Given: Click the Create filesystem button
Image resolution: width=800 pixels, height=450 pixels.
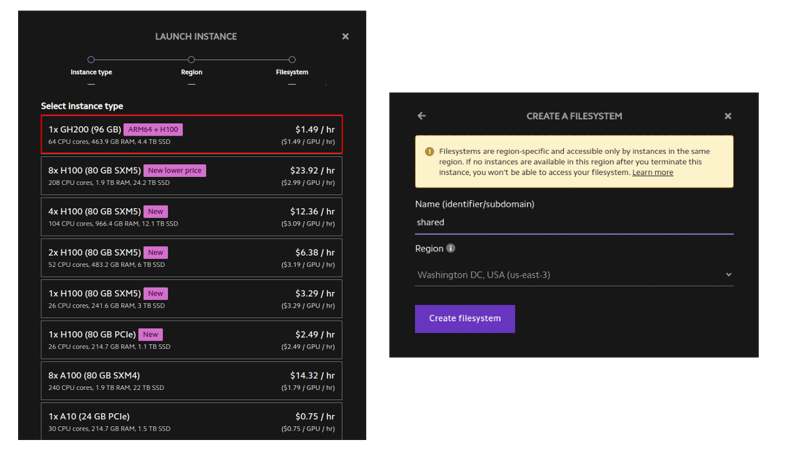Looking at the screenshot, I should [x=465, y=318].
